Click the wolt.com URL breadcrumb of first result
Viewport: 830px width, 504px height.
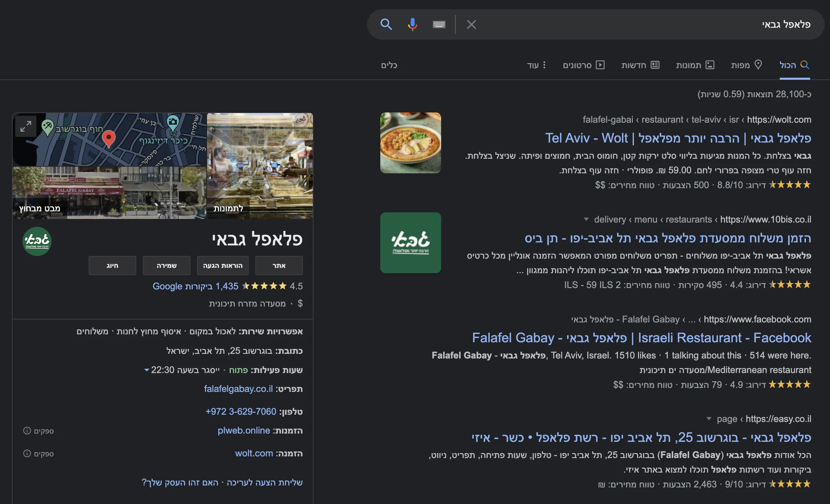tap(697, 120)
